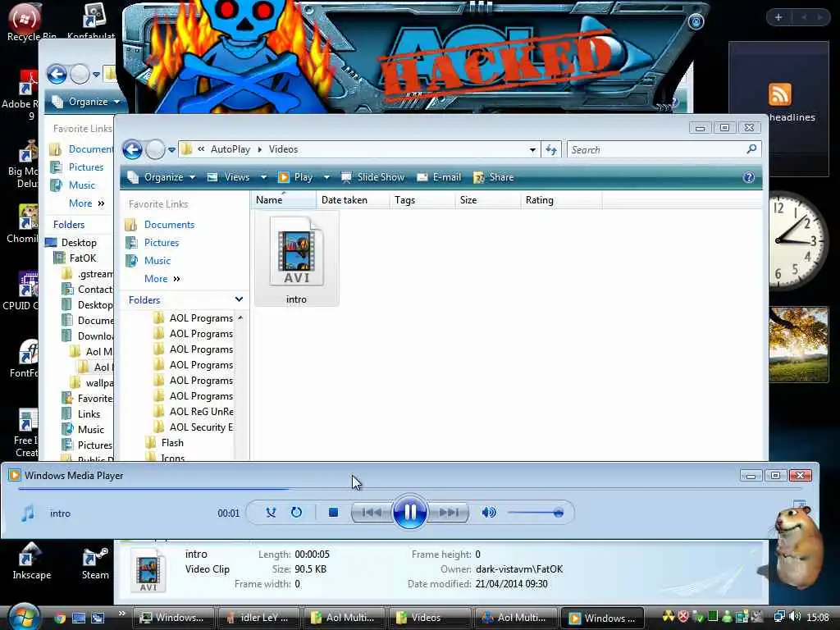Click the sidebar add gadget plus button
This screenshot has height=630, width=840.
click(x=778, y=18)
